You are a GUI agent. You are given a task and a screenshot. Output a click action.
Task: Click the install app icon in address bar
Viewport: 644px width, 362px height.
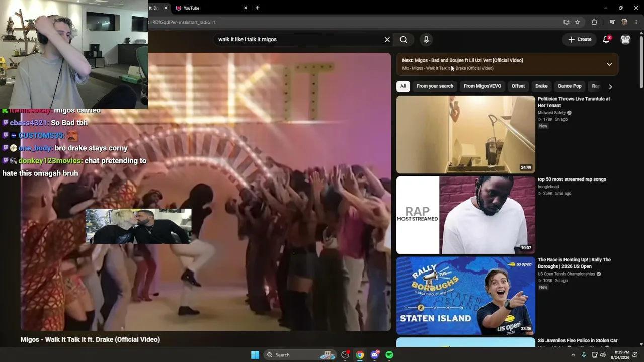tap(567, 22)
